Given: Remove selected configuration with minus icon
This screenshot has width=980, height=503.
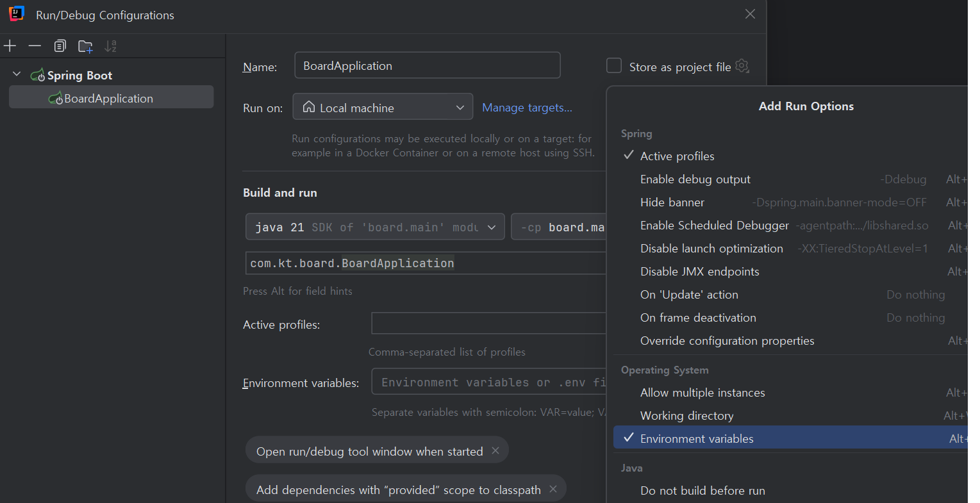Looking at the screenshot, I should (x=35, y=45).
